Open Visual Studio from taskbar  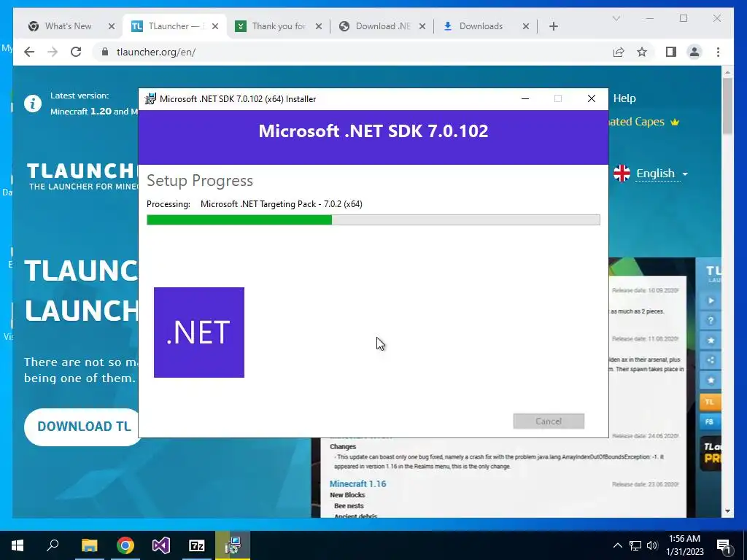(x=161, y=545)
